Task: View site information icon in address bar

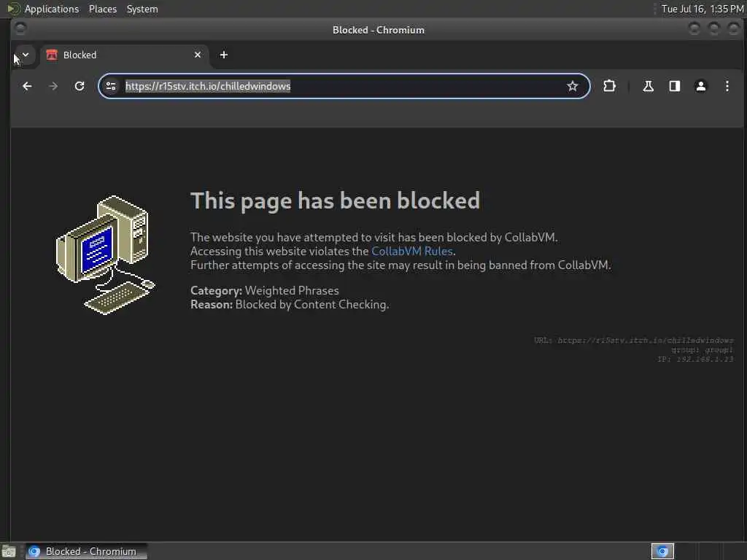Action: (111, 86)
